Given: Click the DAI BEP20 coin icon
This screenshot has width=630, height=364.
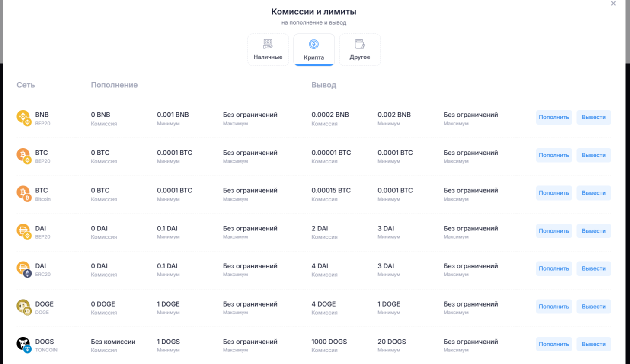Looking at the screenshot, I should point(24,231).
